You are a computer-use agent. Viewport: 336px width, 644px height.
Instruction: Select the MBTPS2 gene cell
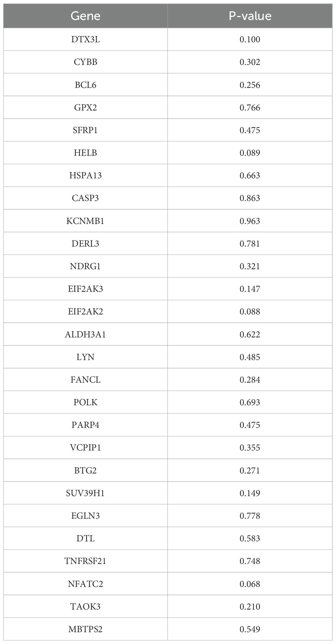86,629
